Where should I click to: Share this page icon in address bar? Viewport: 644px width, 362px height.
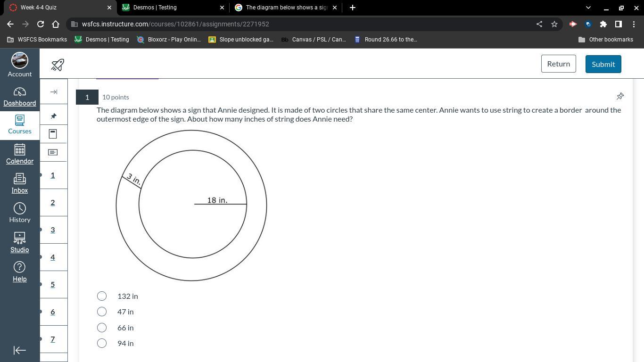pyautogui.click(x=539, y=24)
